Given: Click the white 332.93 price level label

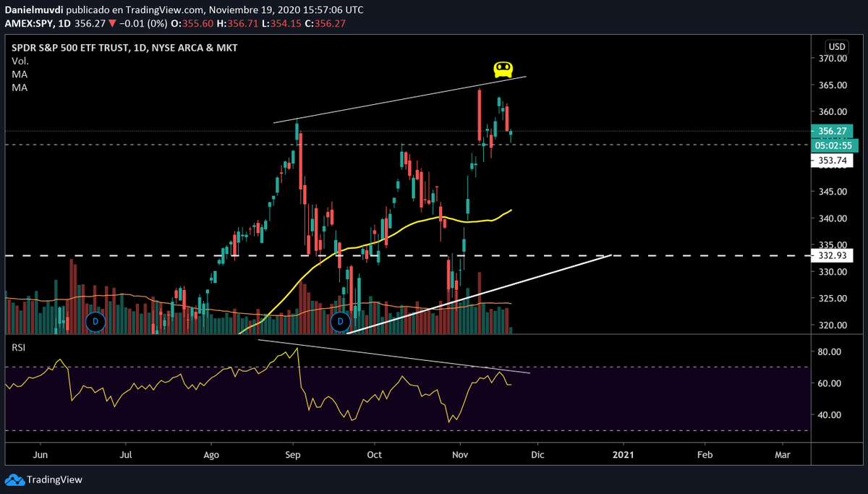Looking at the screenshot, I should point(833,255).
